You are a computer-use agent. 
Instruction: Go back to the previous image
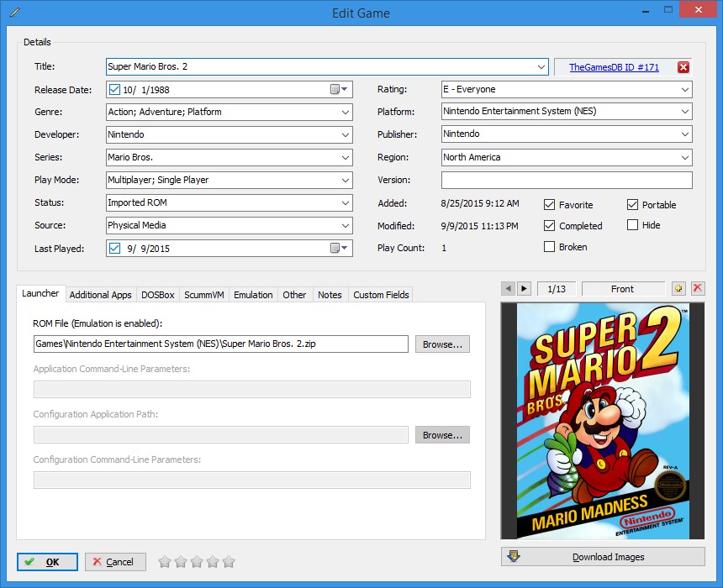click(x=508, y=288)
